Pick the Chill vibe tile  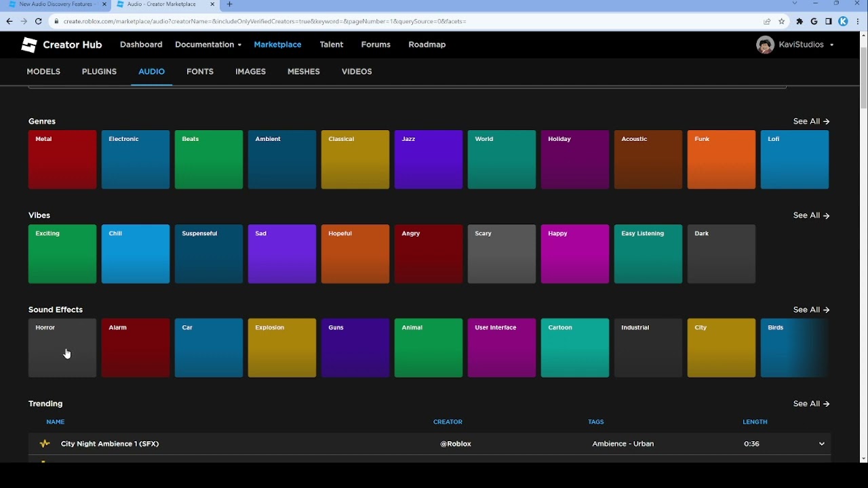(x=136, y=254)
